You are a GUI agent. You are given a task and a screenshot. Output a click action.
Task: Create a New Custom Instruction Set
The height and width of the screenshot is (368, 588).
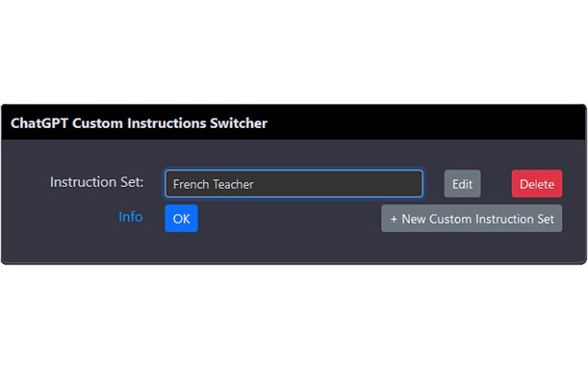click(472, 219)
